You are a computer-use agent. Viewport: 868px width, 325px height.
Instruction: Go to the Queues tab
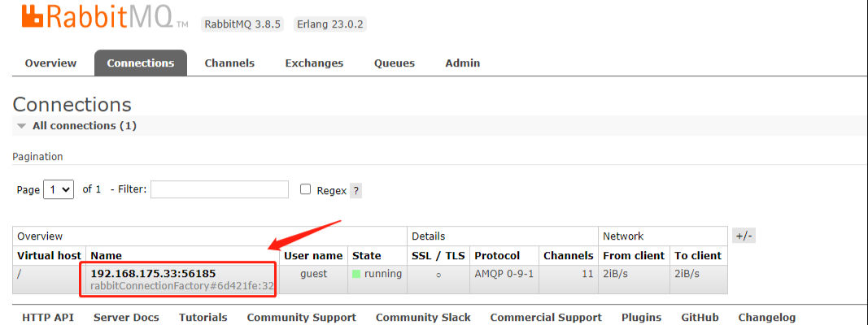tap(395, 63)
